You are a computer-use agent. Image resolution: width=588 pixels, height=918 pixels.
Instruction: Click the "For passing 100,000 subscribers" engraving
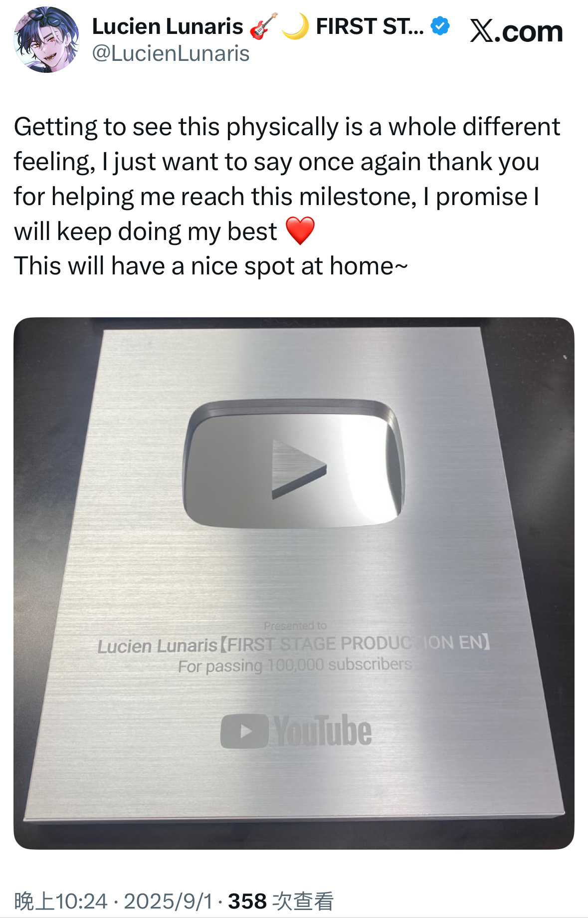click(295, 666)
